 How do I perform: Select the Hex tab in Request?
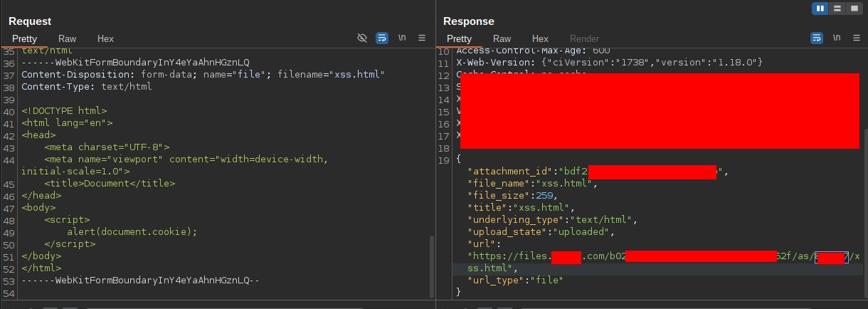(105, 38)
